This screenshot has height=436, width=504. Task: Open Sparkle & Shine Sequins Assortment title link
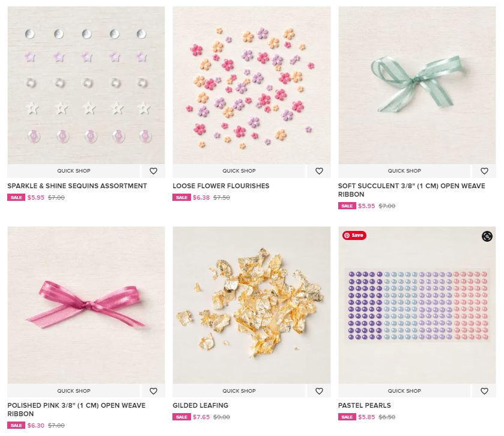click(x=77, y=186)
